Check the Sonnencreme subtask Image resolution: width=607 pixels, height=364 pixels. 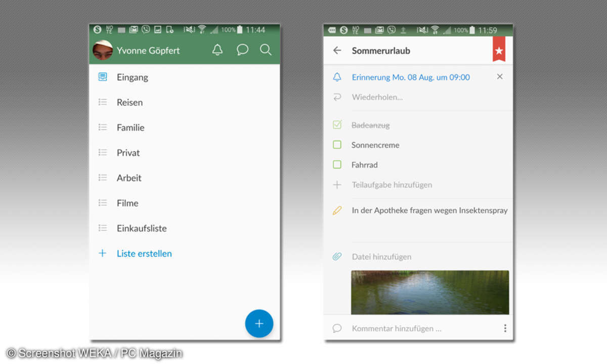click(x=337, y=145)
